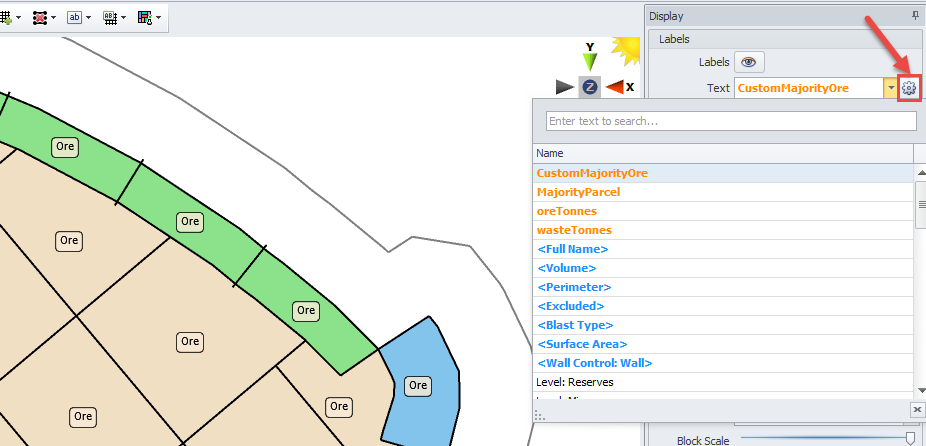Screen dimensions: 926x446
Task: Click the 'ab' text label toolbar icon
Action: click(x=74, y=18)
